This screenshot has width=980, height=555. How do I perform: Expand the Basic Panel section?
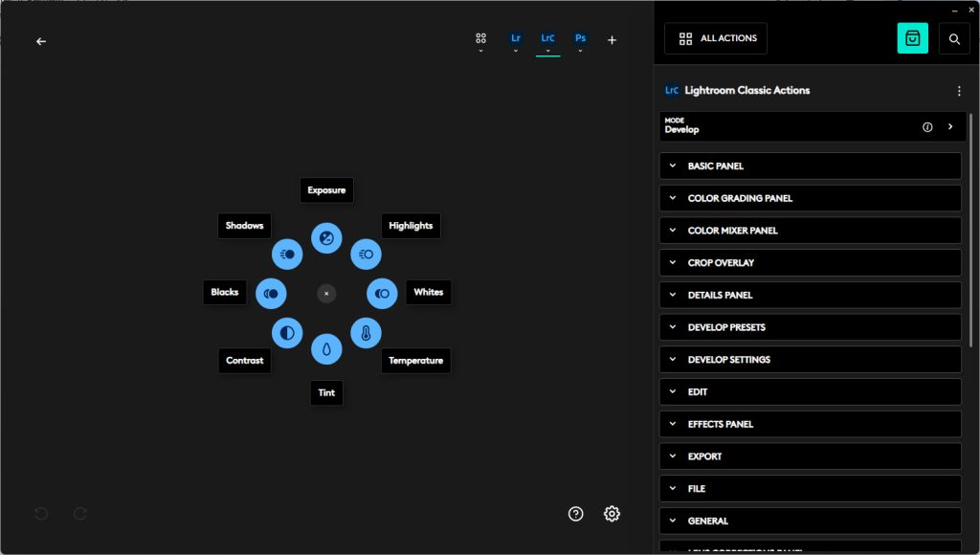point(810,166)
